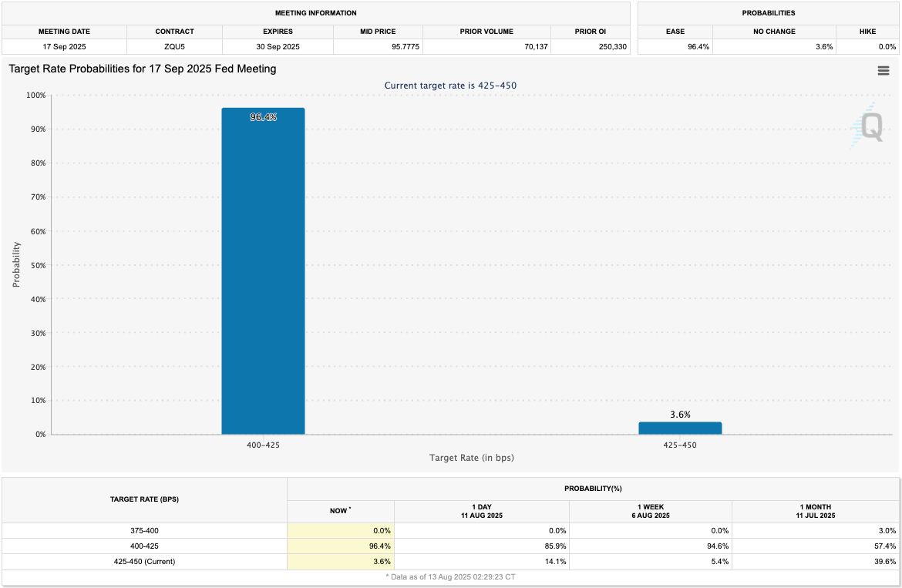902x588 pixels.
Task: Highlight the 400-425 table row
Action: pyautogui.click(x=143, y=546)
